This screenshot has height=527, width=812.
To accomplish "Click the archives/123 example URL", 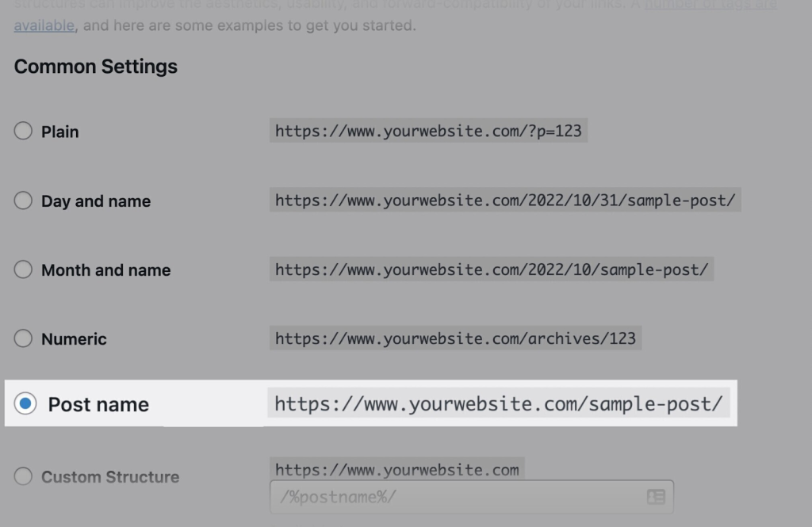I will [455, 338].
